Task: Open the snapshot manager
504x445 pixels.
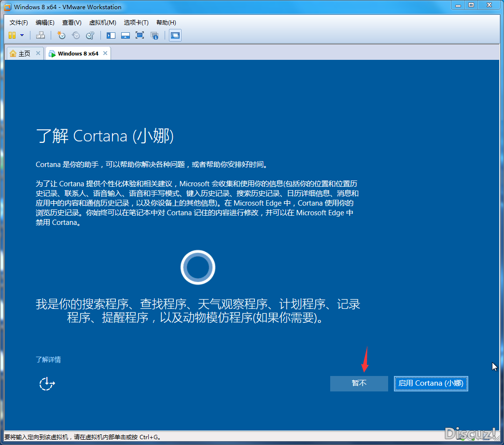Action: click(90, 35)
